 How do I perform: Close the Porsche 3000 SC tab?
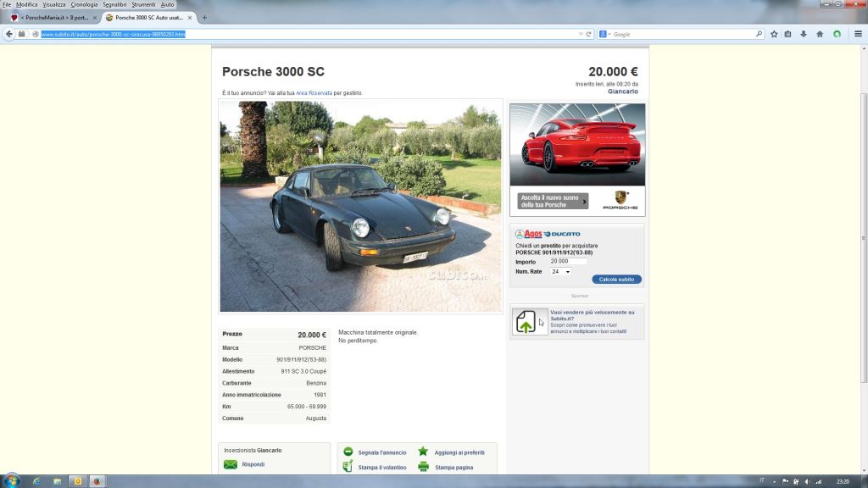click(190, 18)
